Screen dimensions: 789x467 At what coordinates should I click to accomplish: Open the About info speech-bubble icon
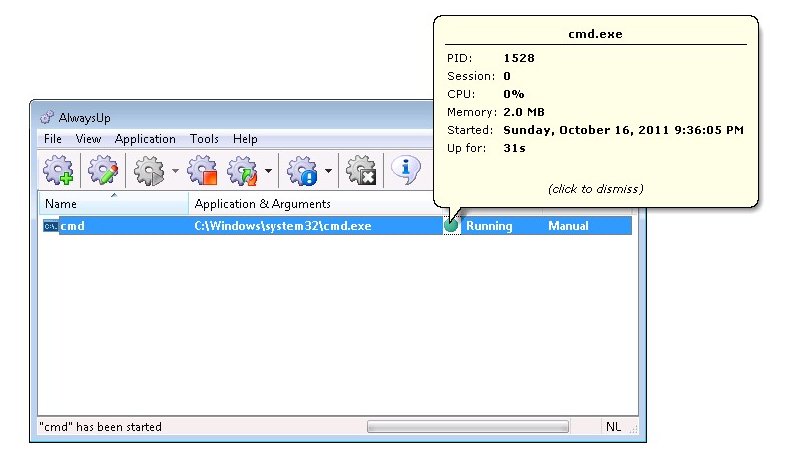(406, 170)
